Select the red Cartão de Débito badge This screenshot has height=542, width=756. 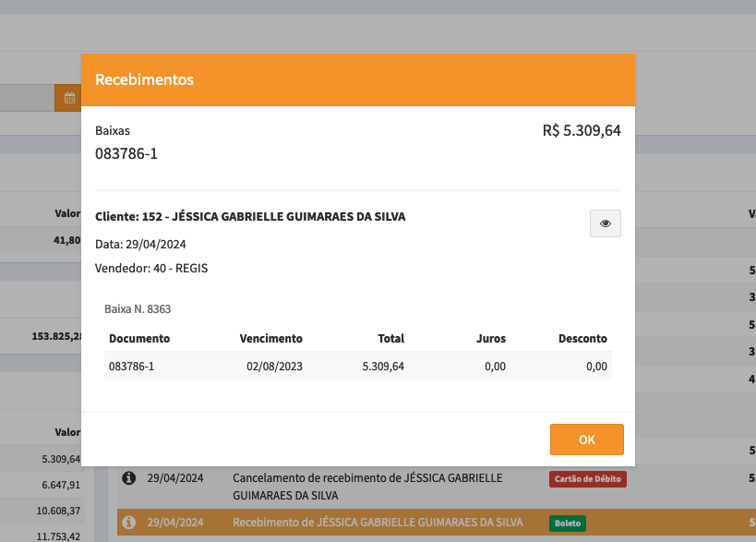[x=587, y=478]
